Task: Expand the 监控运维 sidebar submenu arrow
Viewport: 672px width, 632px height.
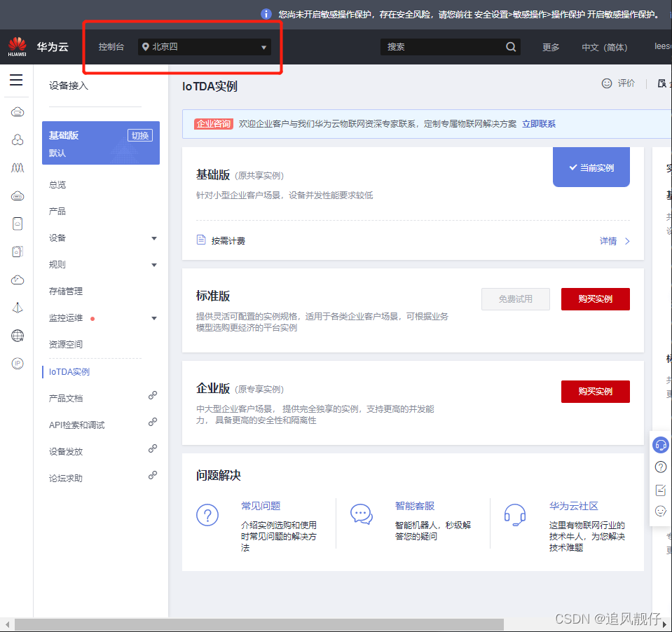Action: coord(154,318)
